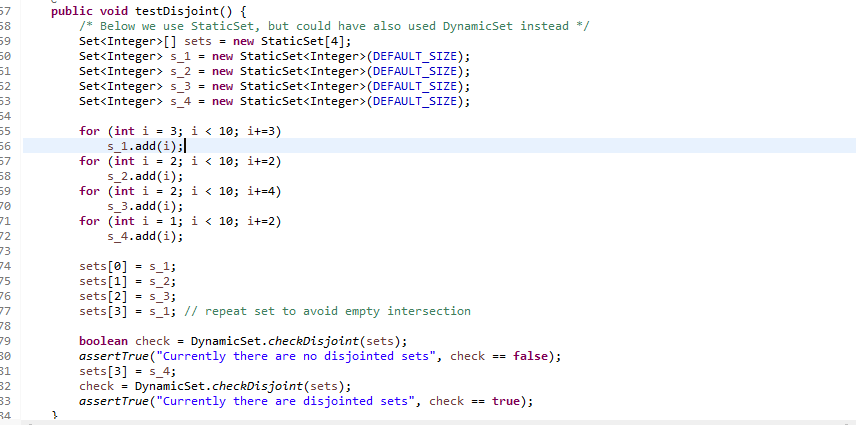The width and height of the screenshot is (856, 425).
Task: Click the for loop header with i = 2 and i+=2
Action: (x=180, y=161)
